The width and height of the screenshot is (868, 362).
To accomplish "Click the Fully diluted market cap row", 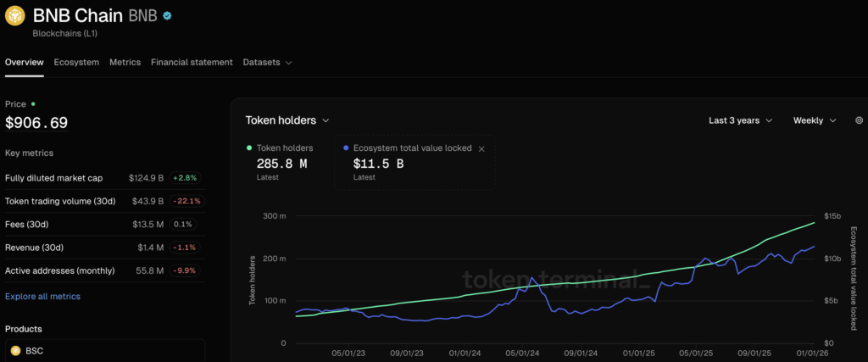I will point(53,178).
